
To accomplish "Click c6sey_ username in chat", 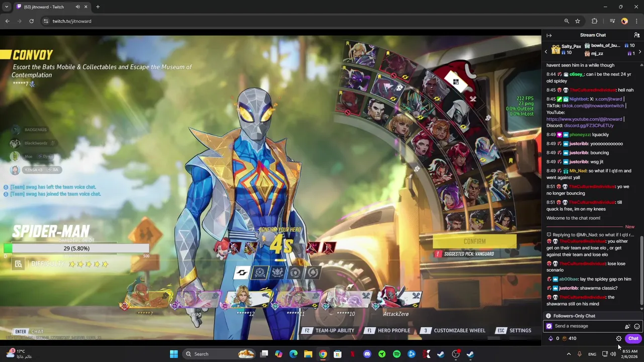I will coord(577,74).
